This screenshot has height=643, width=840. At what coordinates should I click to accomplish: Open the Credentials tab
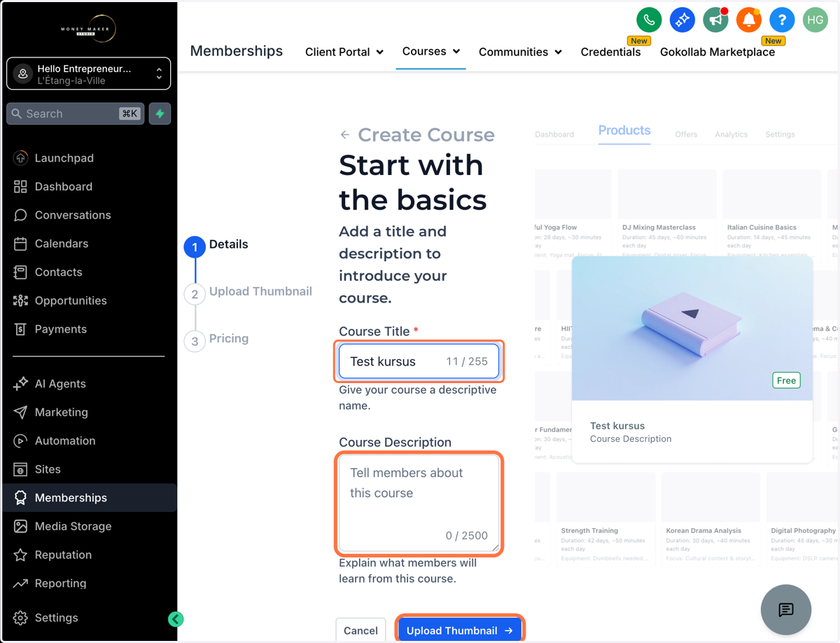(x=610, y=52)
